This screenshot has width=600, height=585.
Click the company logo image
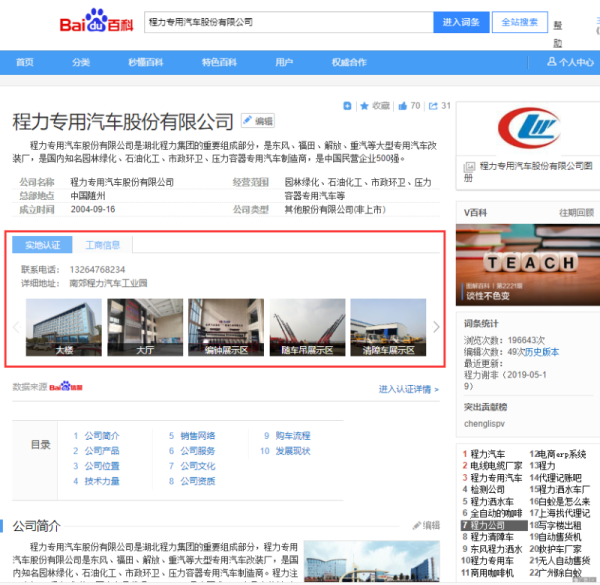click(529, 128)
